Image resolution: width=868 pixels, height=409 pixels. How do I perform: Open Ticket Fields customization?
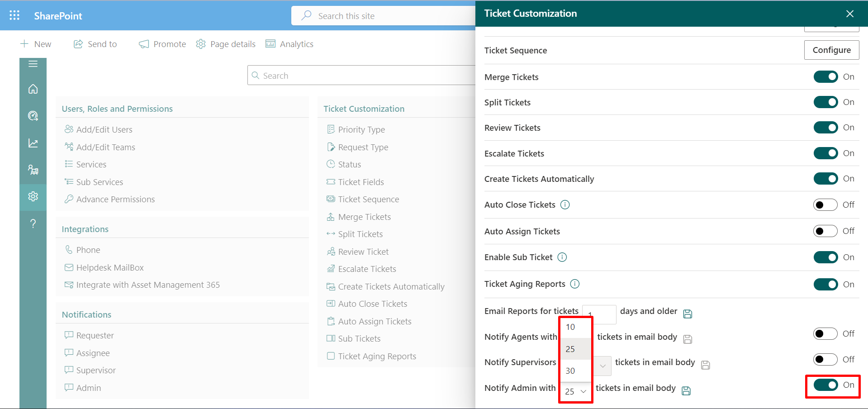click(x=355, y=182)
